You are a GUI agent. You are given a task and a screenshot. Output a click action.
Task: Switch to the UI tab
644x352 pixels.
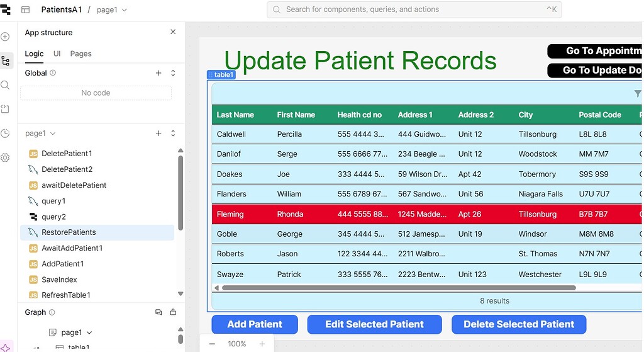pos(57,54)
